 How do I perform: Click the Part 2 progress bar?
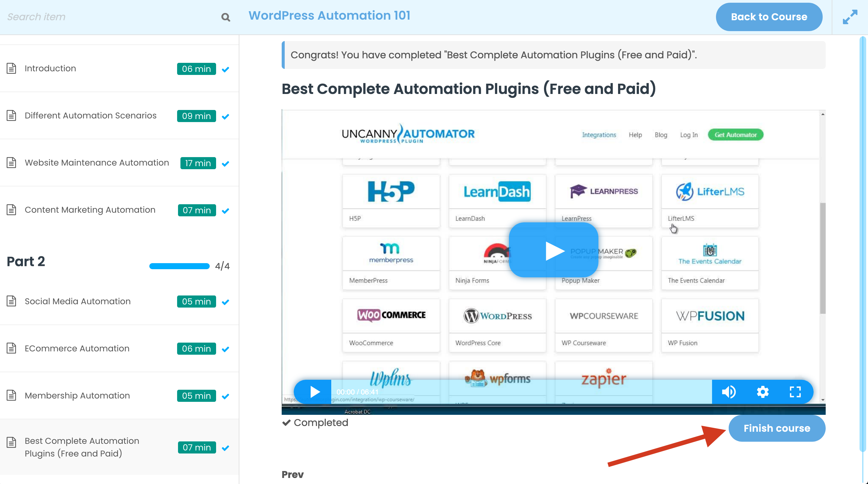coord(179,266)
